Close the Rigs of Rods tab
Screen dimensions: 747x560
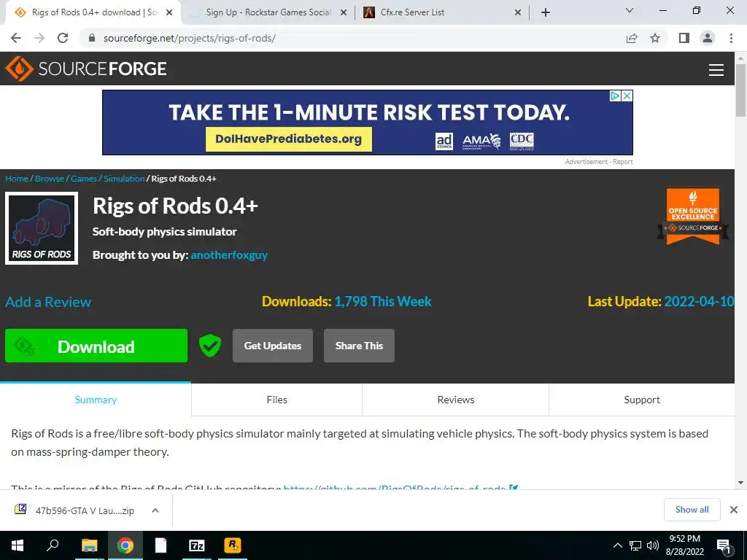click(x=169, y=12)
